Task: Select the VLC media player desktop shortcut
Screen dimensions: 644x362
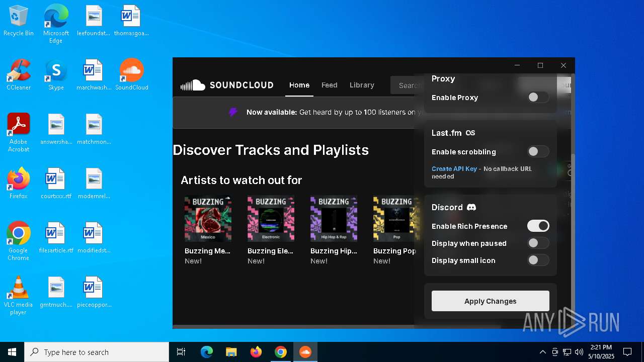Action: pos(19,296)
